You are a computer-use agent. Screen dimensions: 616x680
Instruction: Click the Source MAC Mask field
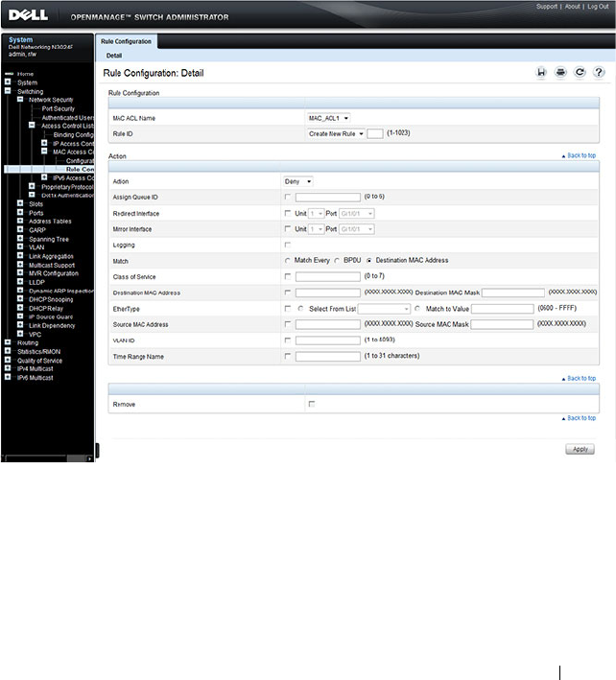click(502, 324)
